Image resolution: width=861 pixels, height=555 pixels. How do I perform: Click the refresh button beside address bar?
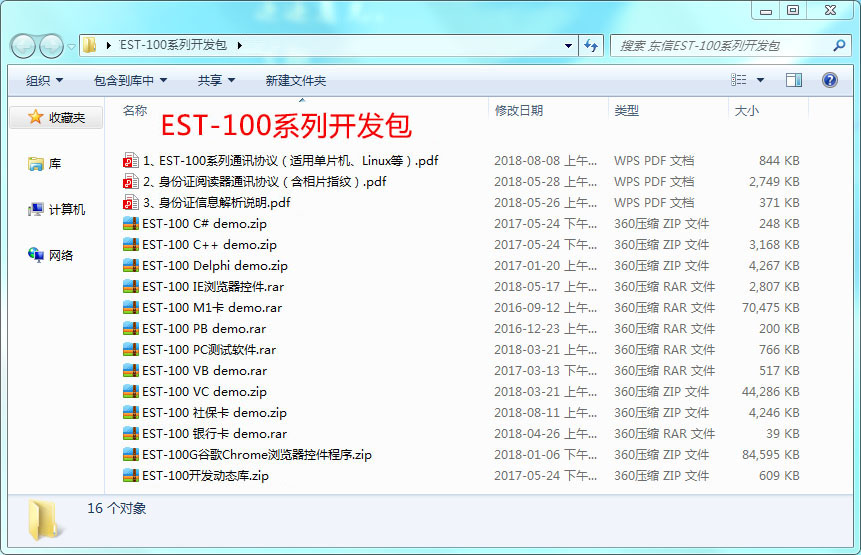point(591,46)
